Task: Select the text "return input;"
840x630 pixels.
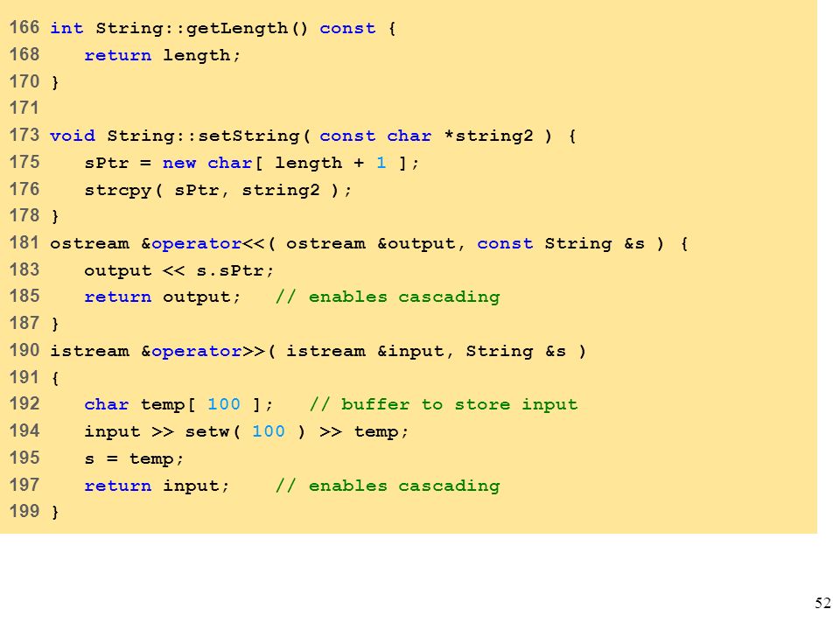Action: [x=157, y=486]
